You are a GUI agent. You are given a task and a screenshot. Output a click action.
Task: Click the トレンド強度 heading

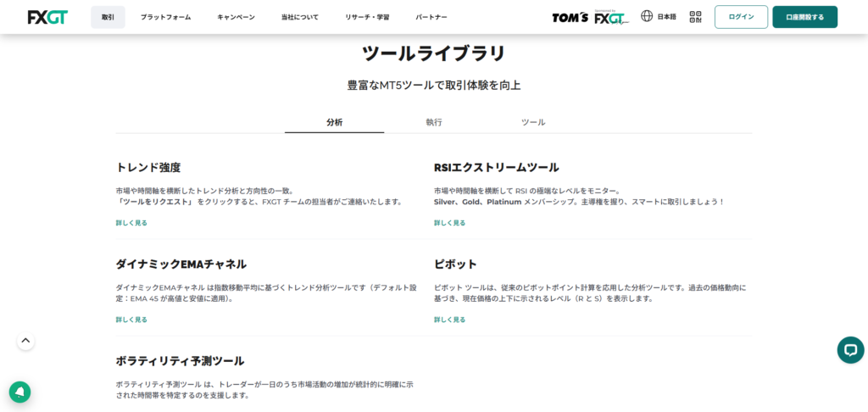tap(148, 167)
